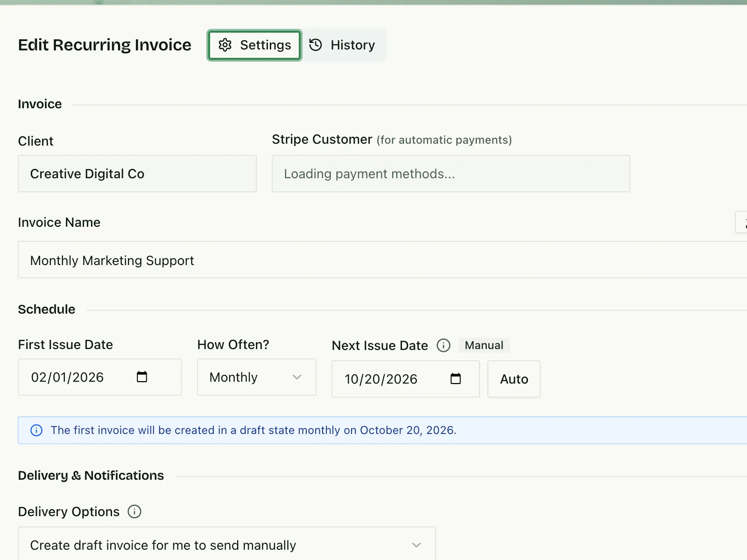The height and width of the screenshot is (560, 747).
Task: Open the Next Issue Date calendar picker
Action: pyautogui.click(x=456, y=378)
